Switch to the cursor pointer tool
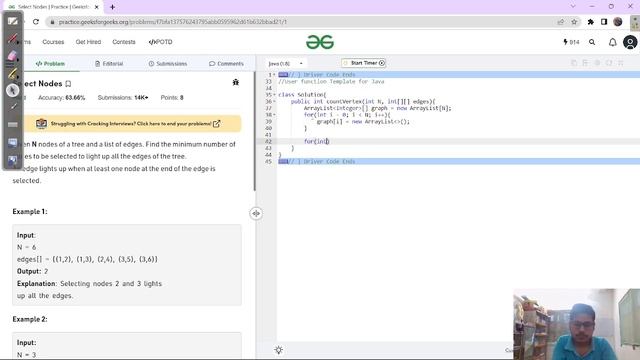 (12, 90)
